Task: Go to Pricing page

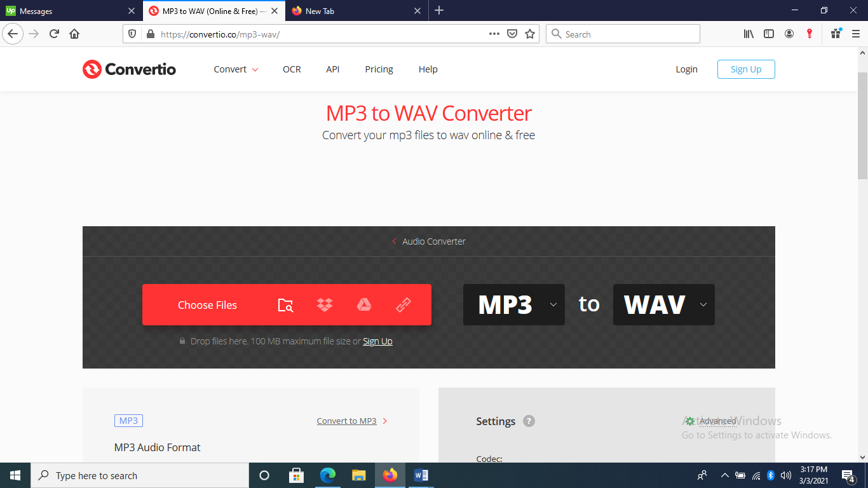Action: pyautogui.click(x=379, y=69)
